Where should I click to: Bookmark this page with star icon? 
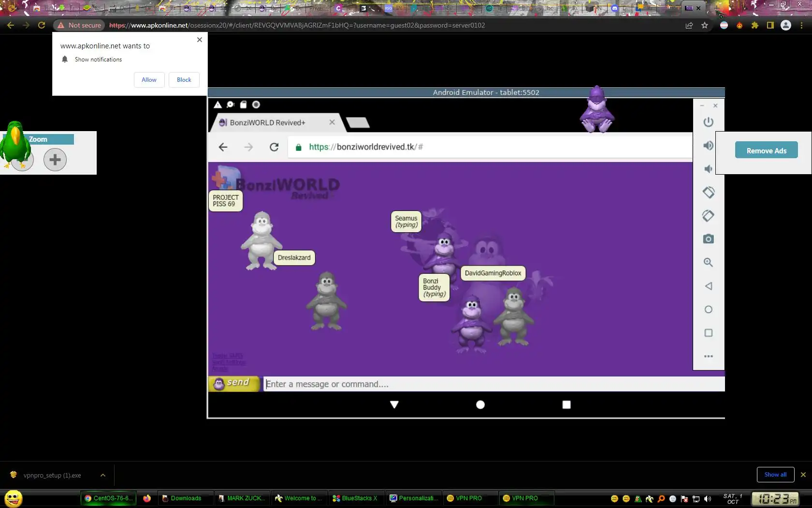(705, 25)
